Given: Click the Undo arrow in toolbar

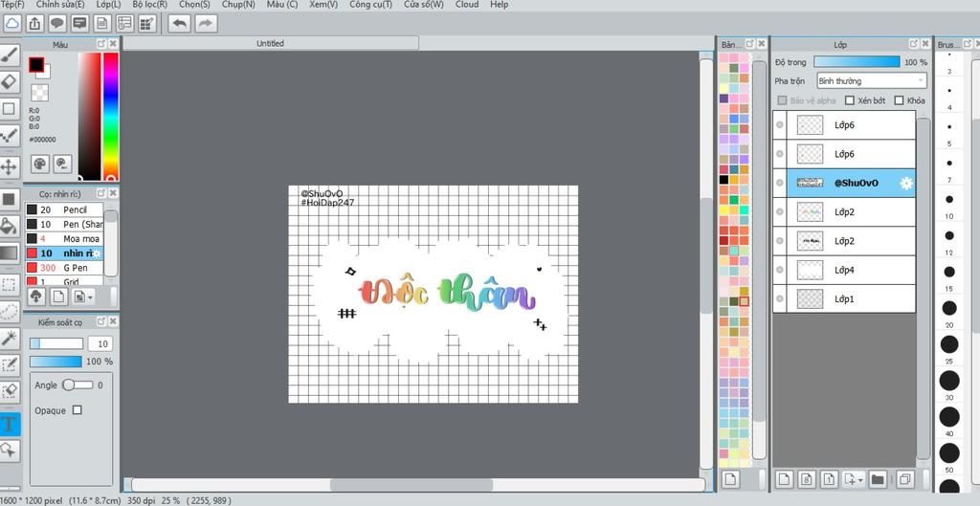Looking at the screenshot, I should tap(179, 24).
